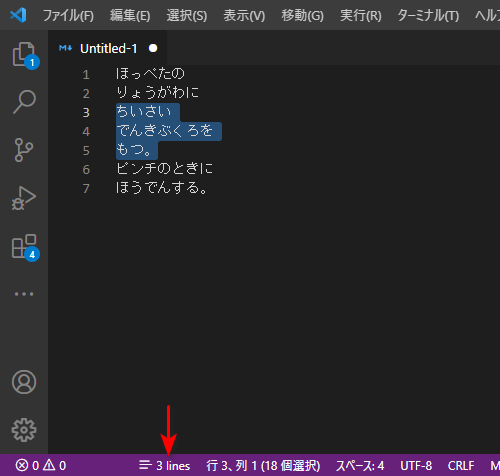Click UTF-8 encoding selector
Image resolution: width=500 pixels, height=476 pixels.
(416, 465)
